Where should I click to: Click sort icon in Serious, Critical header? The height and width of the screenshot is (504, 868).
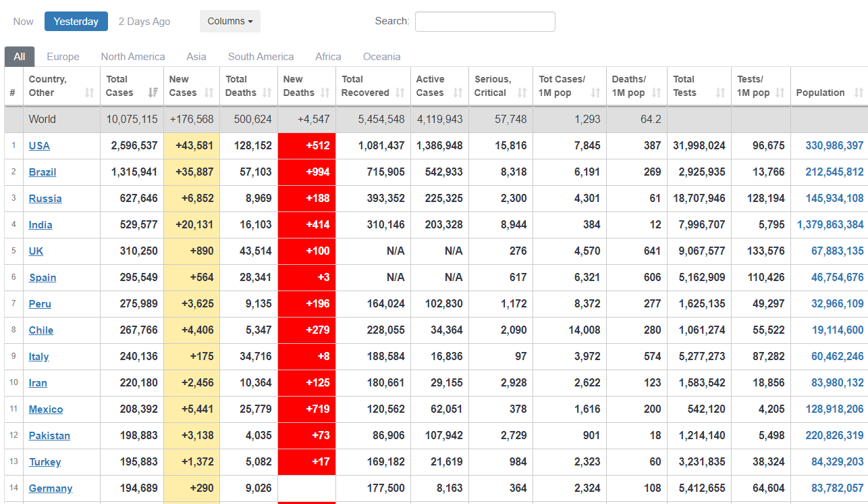(522, 93)
